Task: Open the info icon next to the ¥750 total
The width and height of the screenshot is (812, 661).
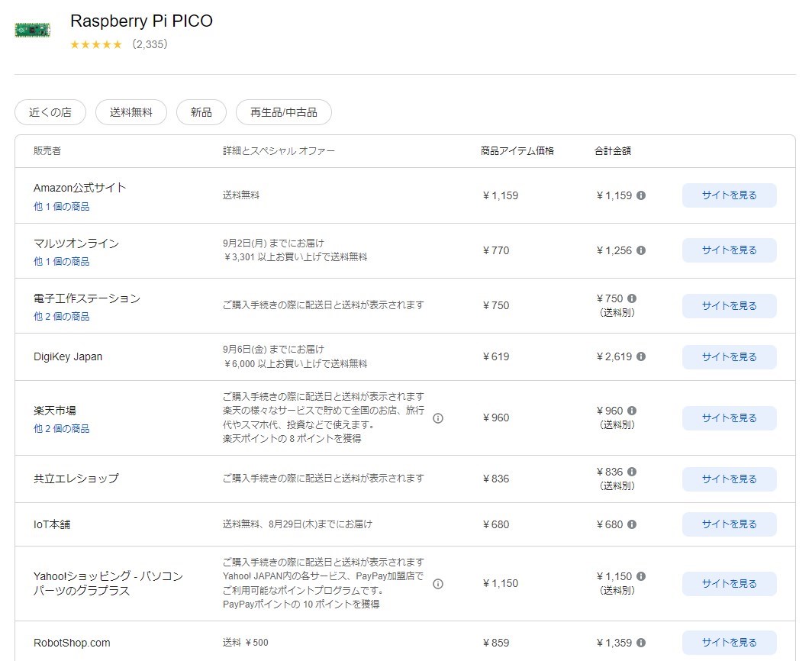Action: (x=632, y=298)
